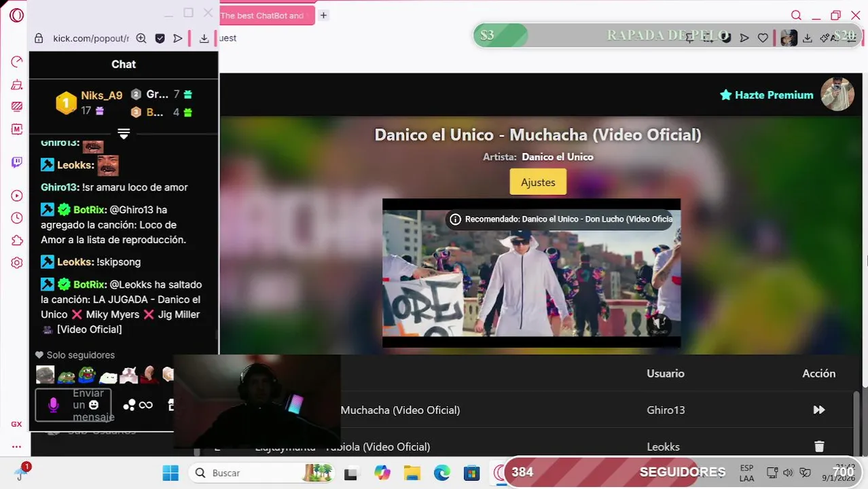Pick the first gray emote in quick row
Image resolution: width=868 pixels, height=489 pixels.
(x=46, y=374)
